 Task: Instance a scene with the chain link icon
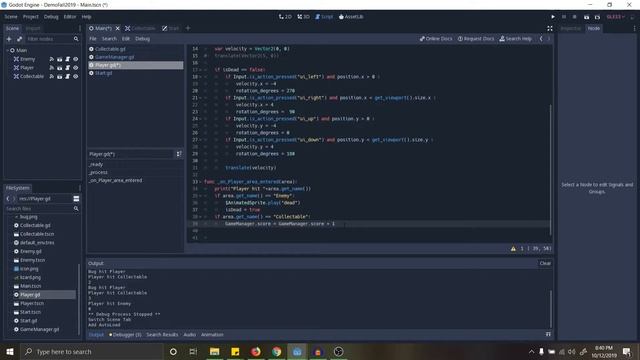coord(19,39)
